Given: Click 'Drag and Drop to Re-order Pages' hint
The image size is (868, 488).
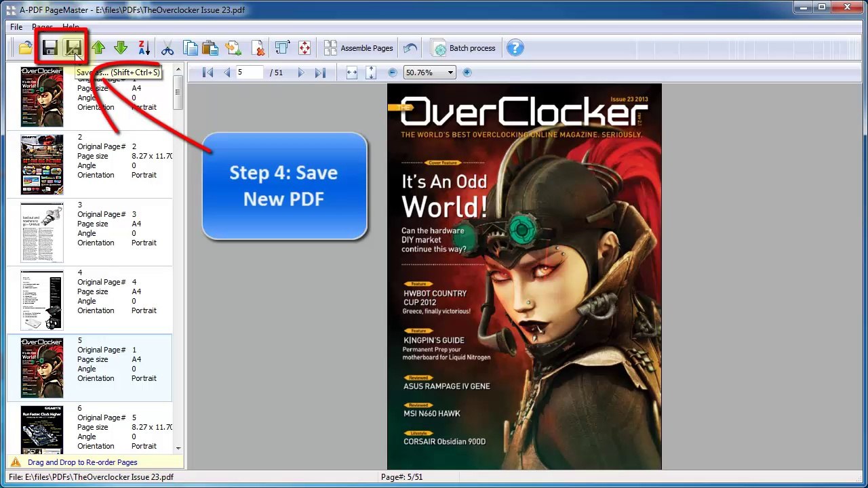Looking at the screenshot, I should pos(83,462).
